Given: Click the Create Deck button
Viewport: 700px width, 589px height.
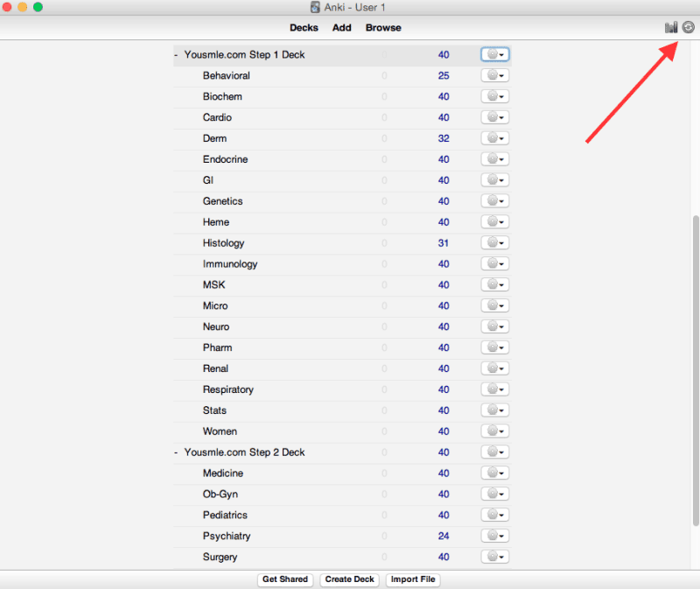Looking at the screenshot, I should (x=349, y=579).
